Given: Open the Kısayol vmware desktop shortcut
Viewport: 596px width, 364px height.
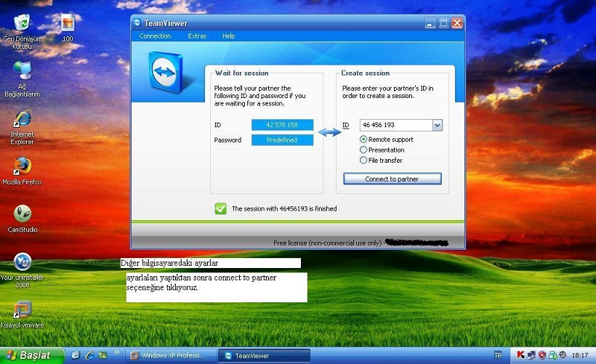Looking at the screenshot, I should (x=22, y=310).
